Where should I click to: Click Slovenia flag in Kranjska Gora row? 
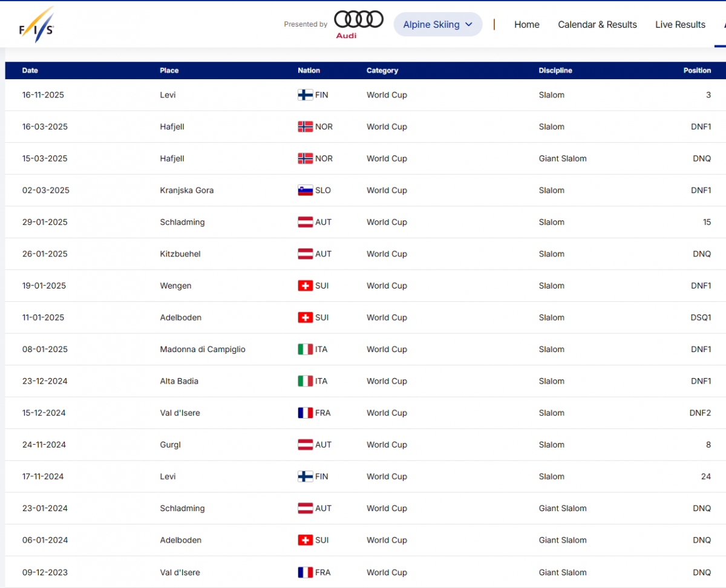pos(306,191)
